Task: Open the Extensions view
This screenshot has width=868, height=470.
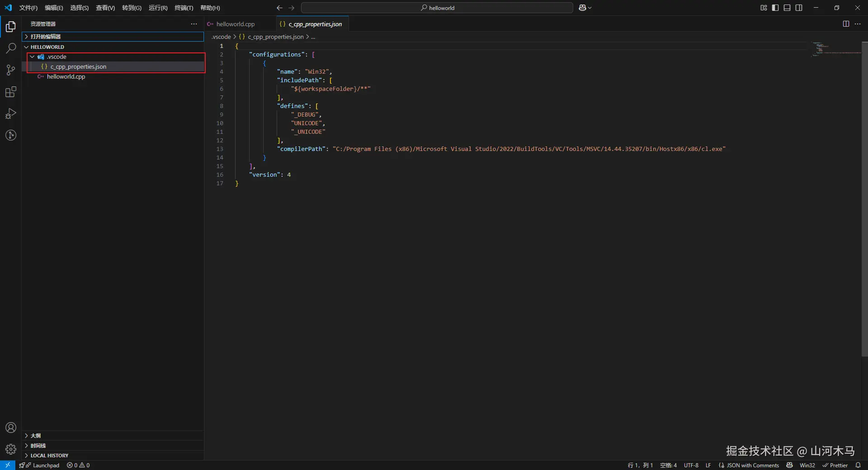Action: click(x=11, y=92)
